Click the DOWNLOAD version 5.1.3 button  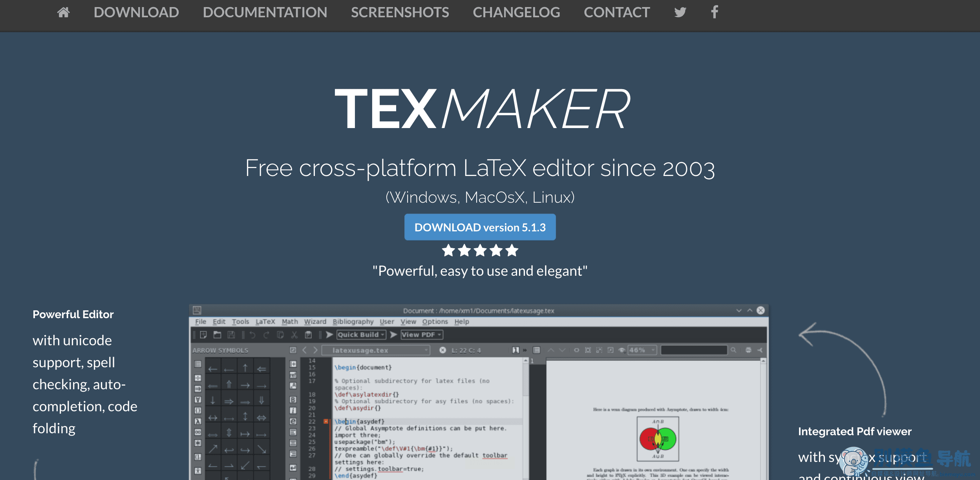coord(480,227)
